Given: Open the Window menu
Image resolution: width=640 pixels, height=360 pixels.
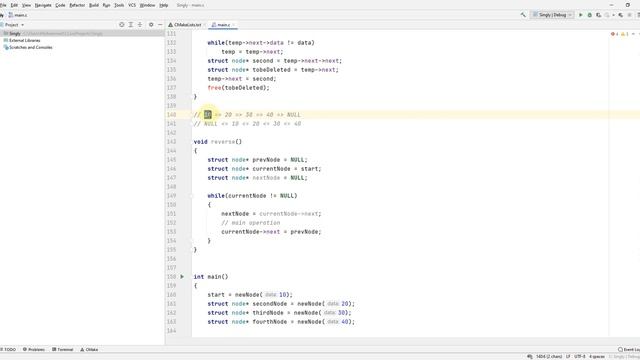Looking at the screenshot, I should (147, 5).
